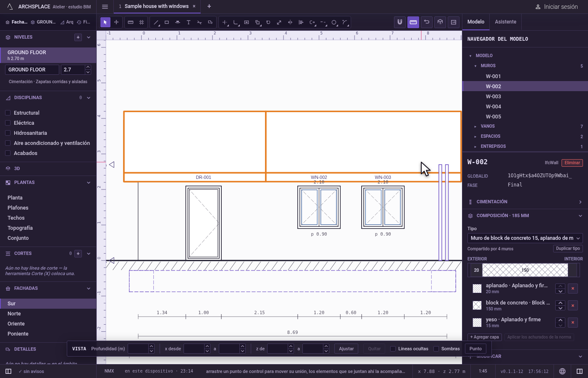Screen dimensions: 588x378
Task: Select the circle drawing tool
Action: pos(334,22)
